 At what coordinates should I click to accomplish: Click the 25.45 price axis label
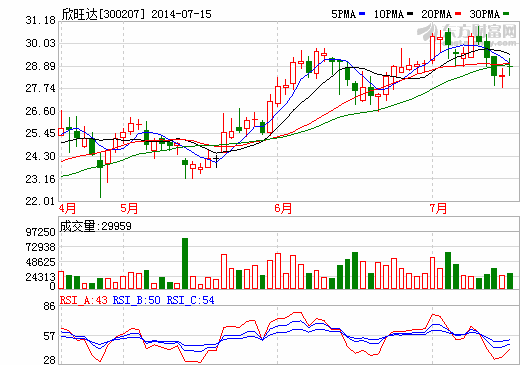40,134
